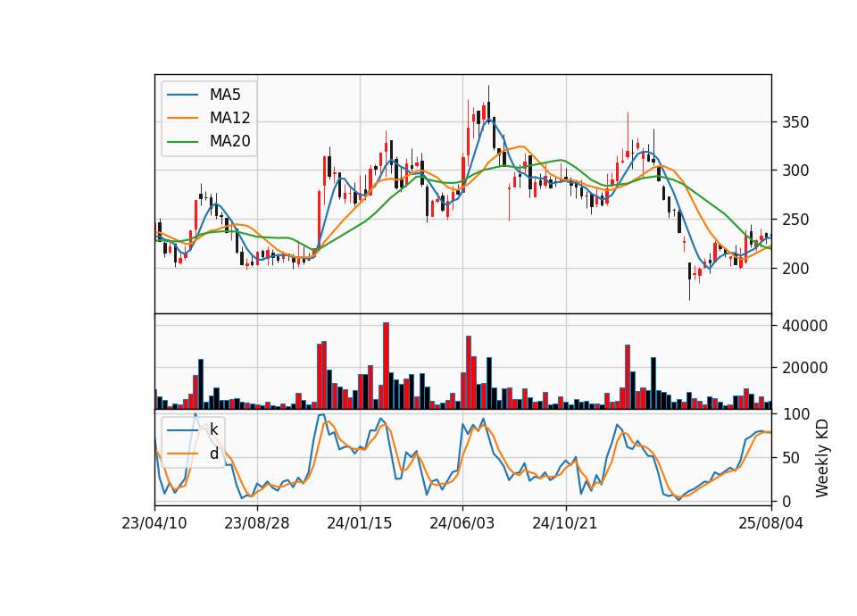
Task: Click the MA5 legend label
Action: click(225, 95)
